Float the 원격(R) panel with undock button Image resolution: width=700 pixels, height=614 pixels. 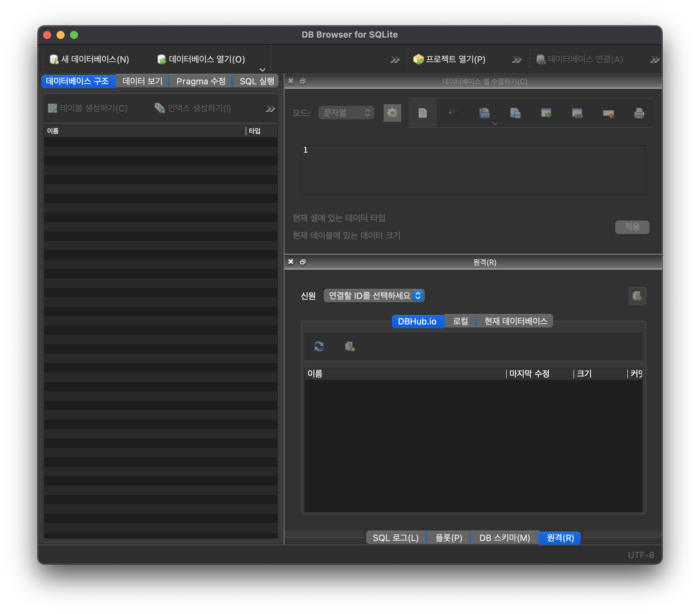coord(303,262)
